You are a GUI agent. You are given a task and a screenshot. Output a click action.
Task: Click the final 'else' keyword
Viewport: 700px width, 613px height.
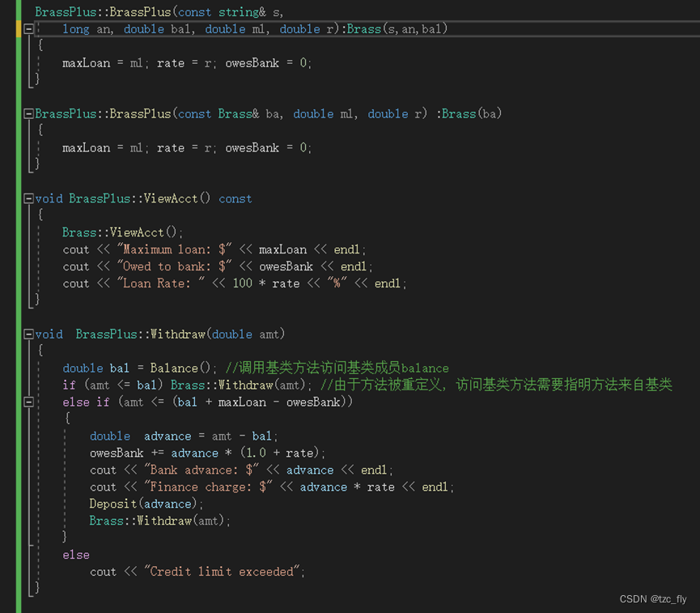76,555
